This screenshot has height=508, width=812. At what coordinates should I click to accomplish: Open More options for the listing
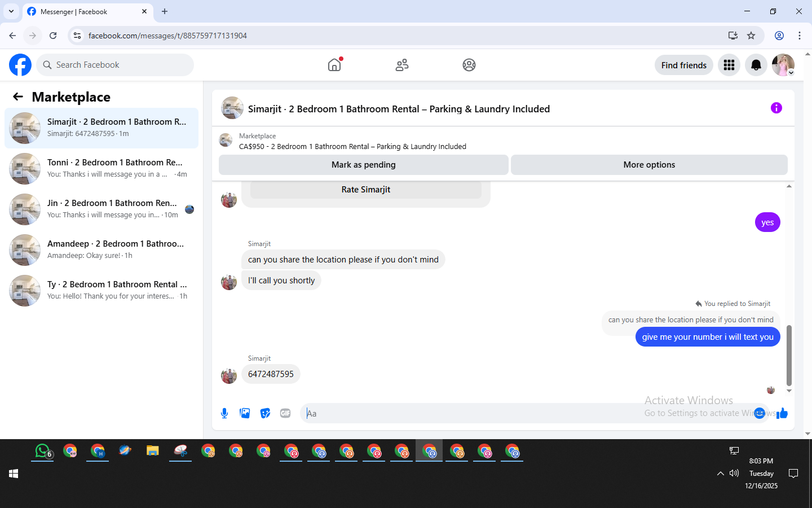pyautogui.click(x=649, y=165)
